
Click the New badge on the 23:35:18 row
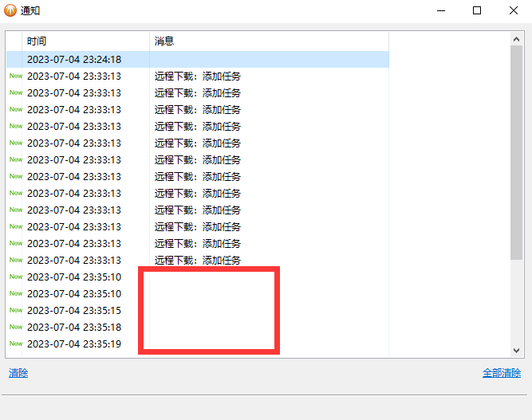pyautogui.click(x=16, y=327)
